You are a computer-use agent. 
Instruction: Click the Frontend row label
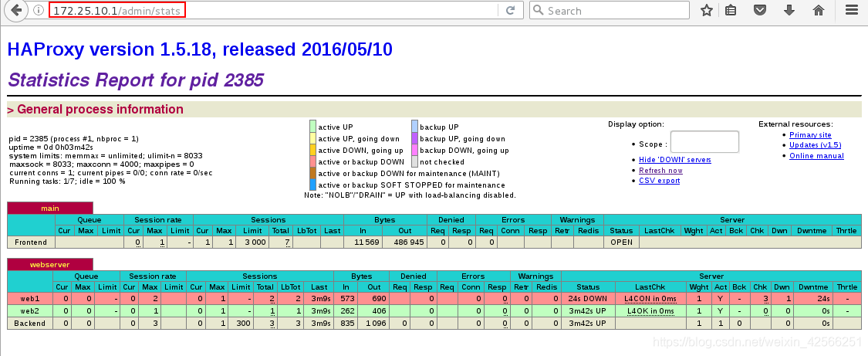tap(31, 242)
